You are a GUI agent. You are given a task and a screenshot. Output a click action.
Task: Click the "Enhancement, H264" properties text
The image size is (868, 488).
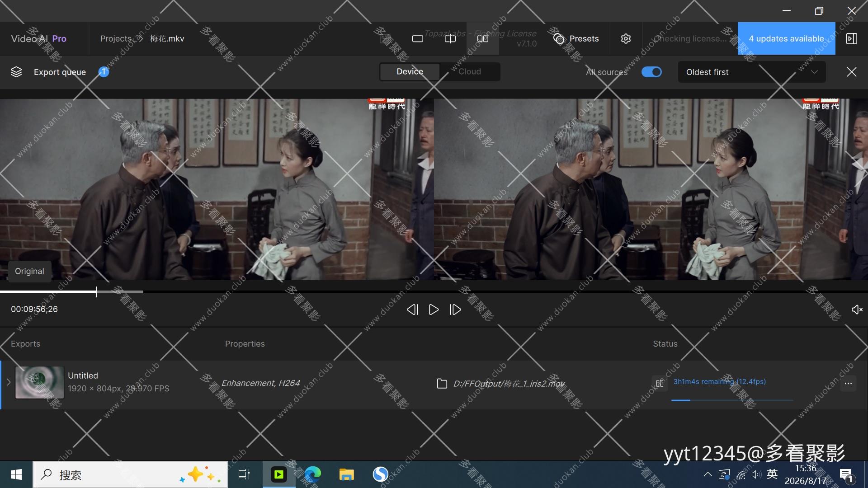(x=260, y=383)
